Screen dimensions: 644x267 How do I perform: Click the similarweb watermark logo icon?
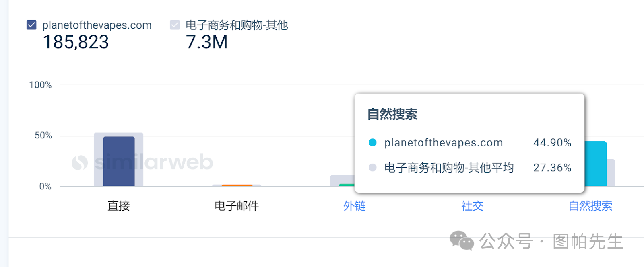(x=80, y=162)
